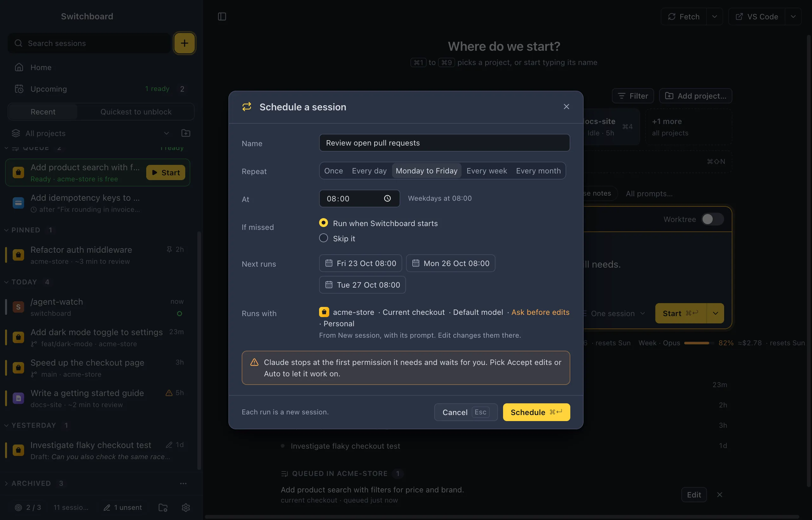Close the Schedule a session dialog
The width and height of the screenshot is (812, 520).
click(566, 107)
